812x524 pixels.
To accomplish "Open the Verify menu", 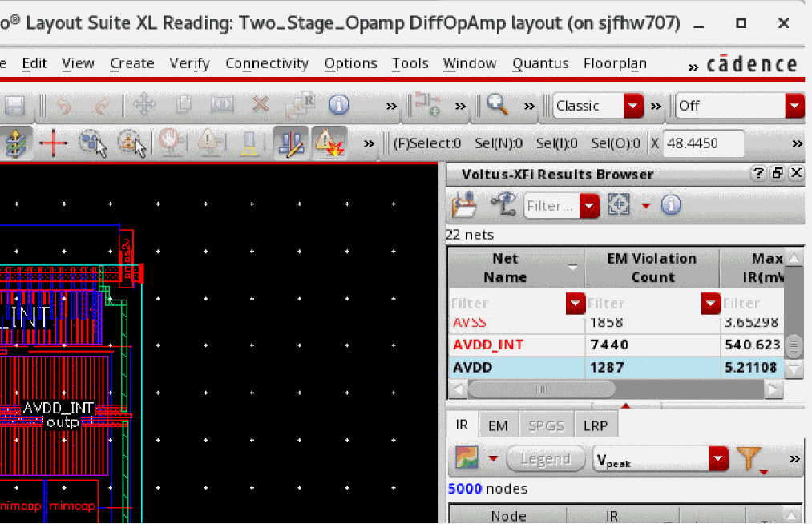I will [x=189, y=63].
